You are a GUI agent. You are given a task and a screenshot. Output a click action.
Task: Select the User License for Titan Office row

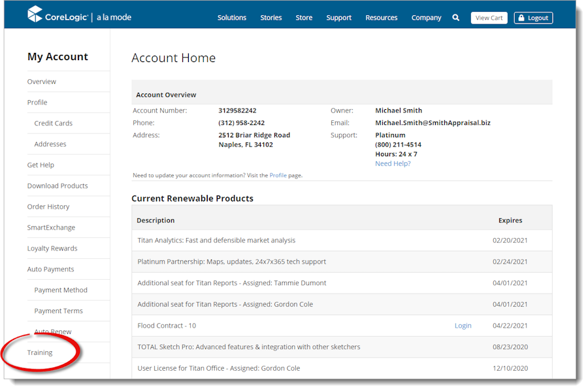(342, 369)
